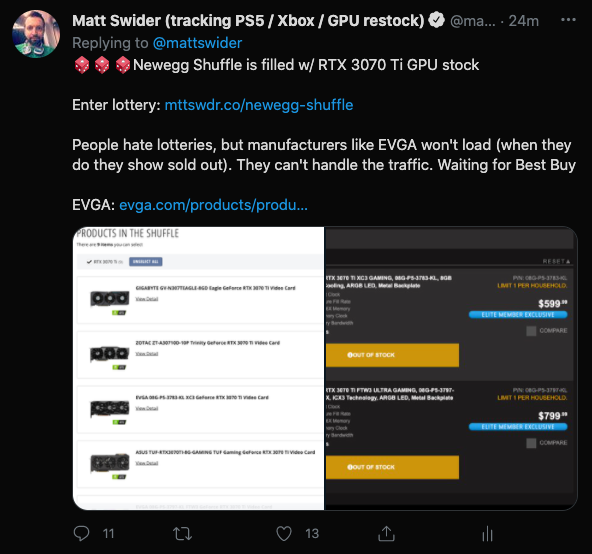Toggle COMPARE checkbox for $599 card
Viewport: 592px width, 554px height.
coord(531,331)
